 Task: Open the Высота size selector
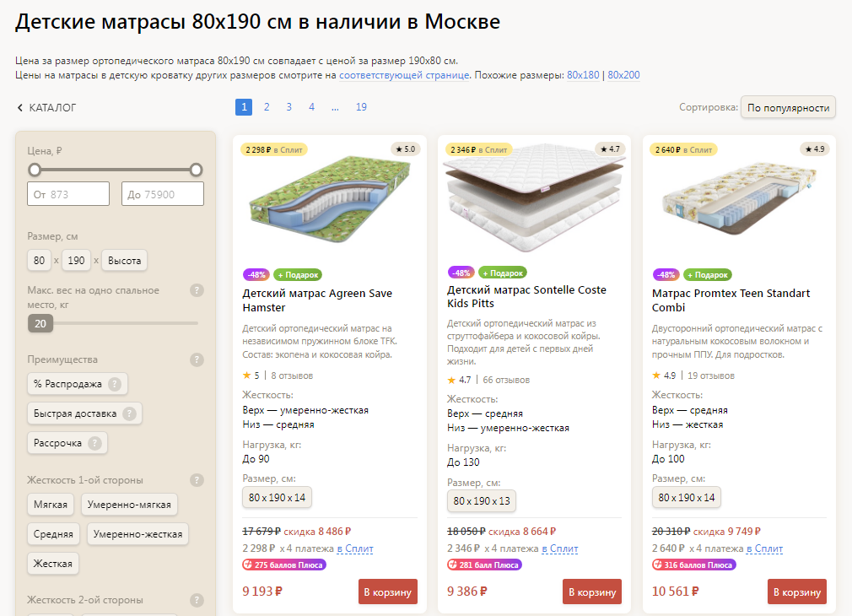tap(125, 261)
